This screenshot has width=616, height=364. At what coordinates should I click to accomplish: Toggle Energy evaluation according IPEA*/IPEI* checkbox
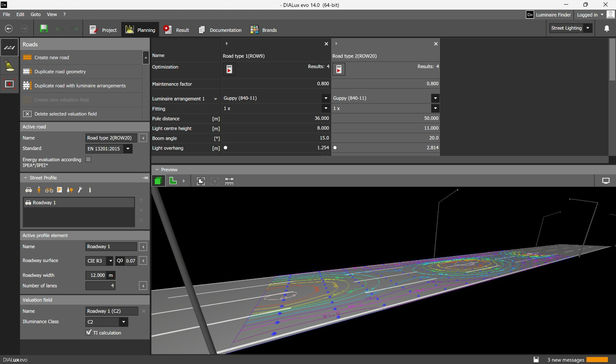pyautogui.click(x=89, y=159)
